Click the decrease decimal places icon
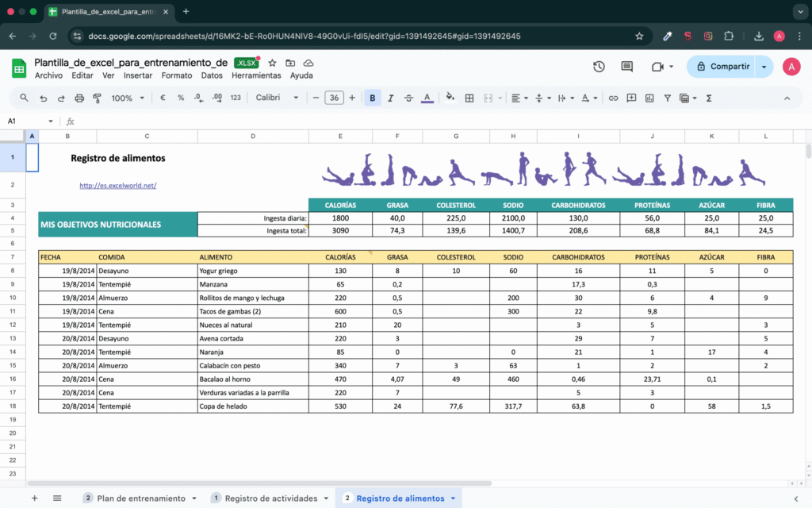812x508 pixels. point(199,98)
